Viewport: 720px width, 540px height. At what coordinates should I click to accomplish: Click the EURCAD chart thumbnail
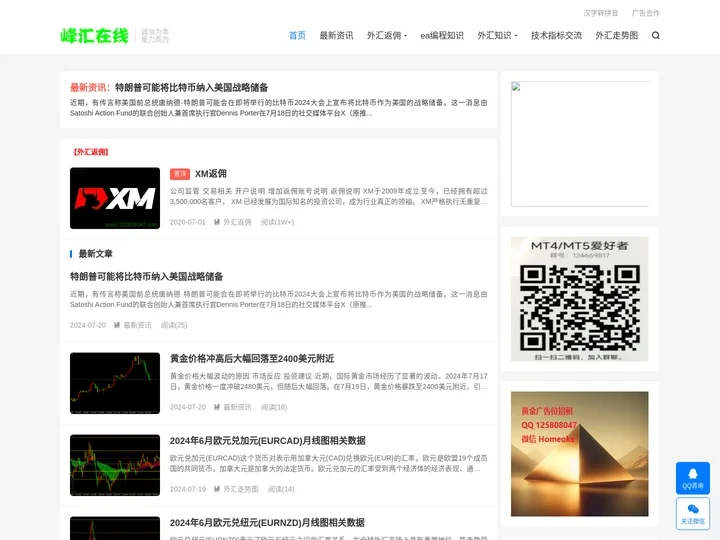point(115,465)
